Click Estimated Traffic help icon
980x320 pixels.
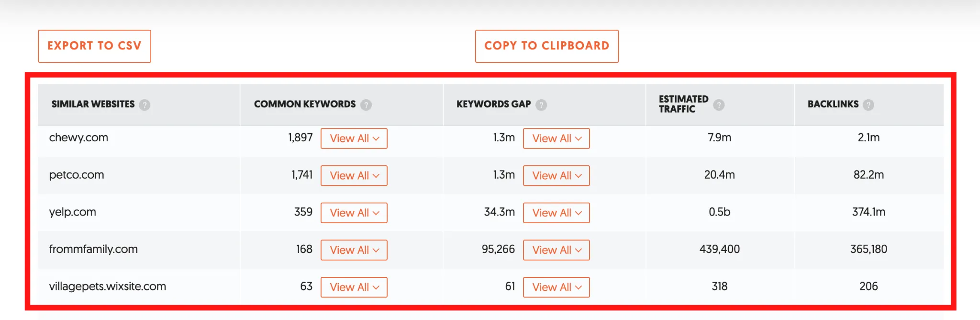coord(719,105)
